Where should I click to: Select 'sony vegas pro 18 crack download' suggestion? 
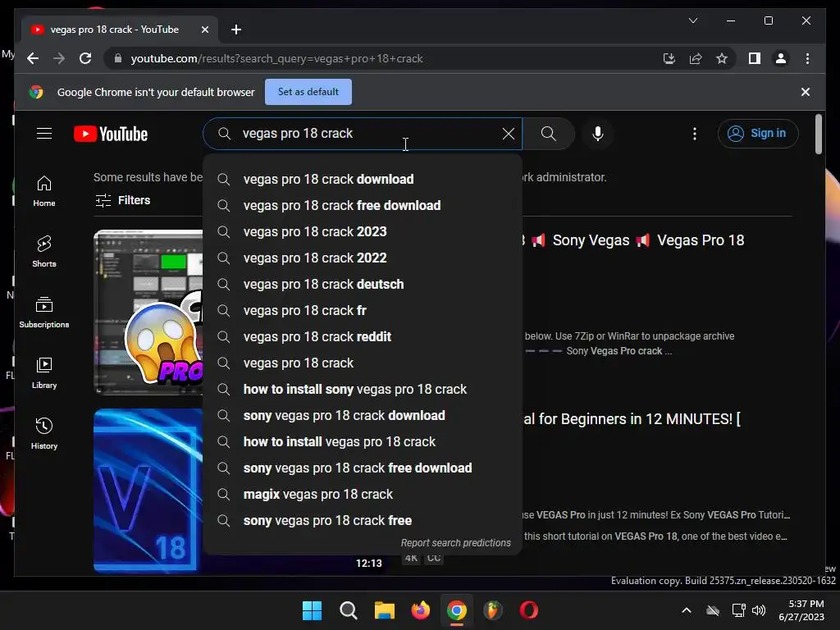363,415
